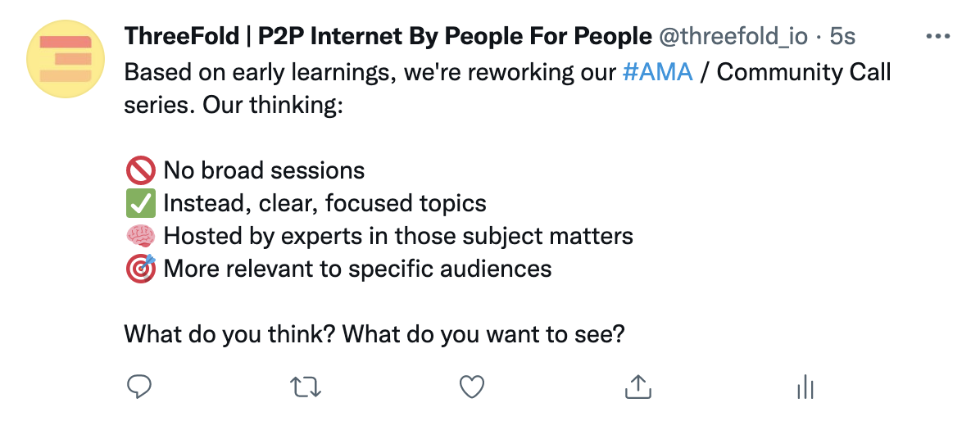This screenshot has height=421, width=980.
Task: Click the bullseye target emoji
Action: [140, 269]
